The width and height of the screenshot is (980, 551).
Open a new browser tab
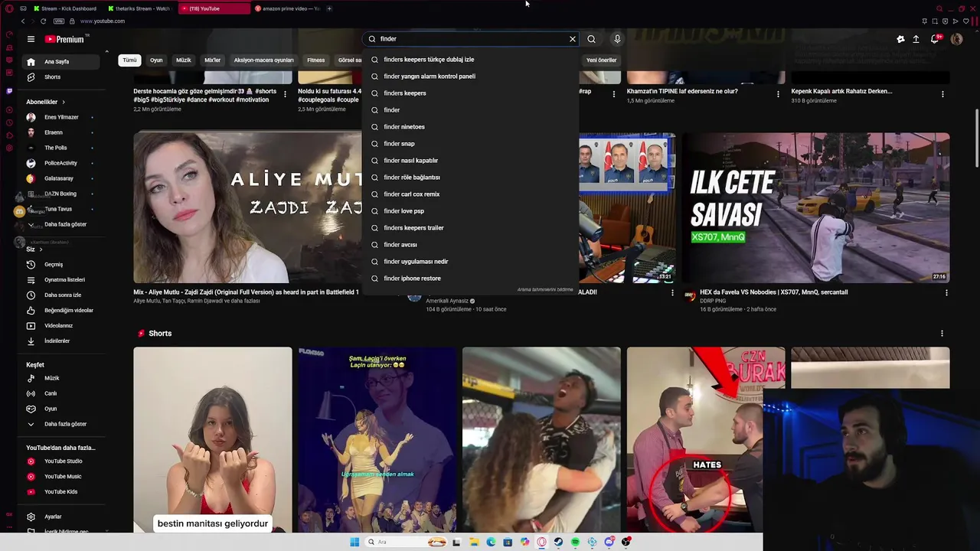[x=329, y=8]
